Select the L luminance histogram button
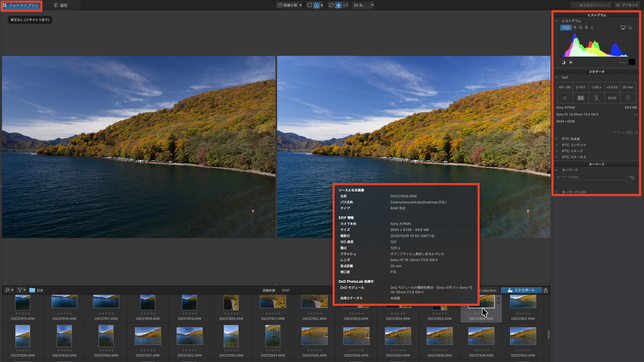The image size is (644, 362). 592,28
